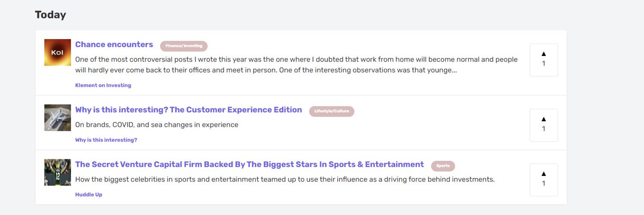Screen dimensions: 644x215
Task: Select the work from home post excerpt
Action: tap(296, 65)
